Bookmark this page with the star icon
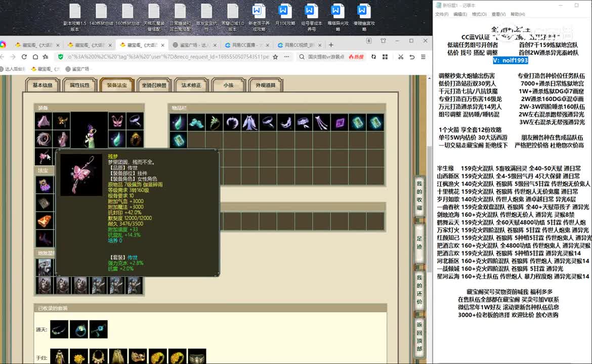Screen dimensions: 592x364 tap(275, 57)
